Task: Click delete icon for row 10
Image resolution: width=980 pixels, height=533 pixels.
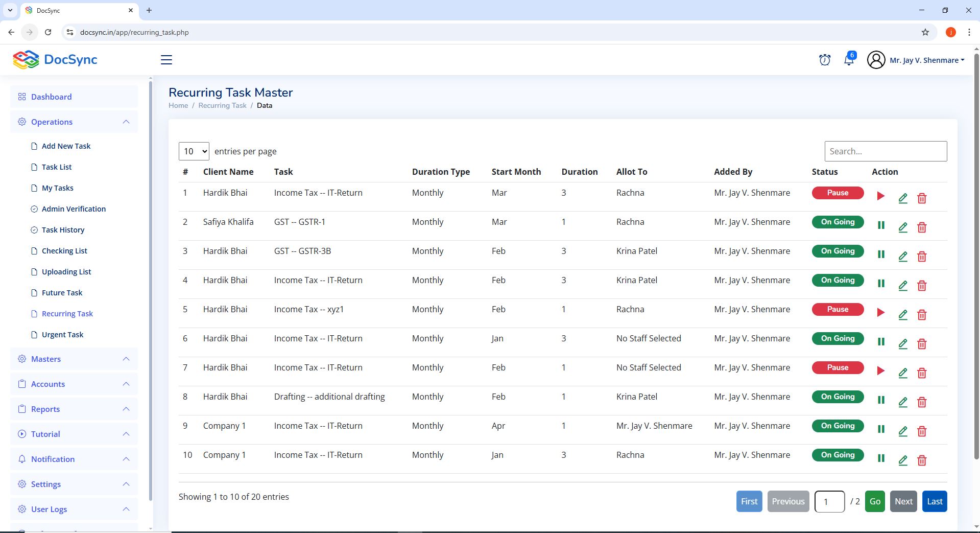Action: coord(921,460)
